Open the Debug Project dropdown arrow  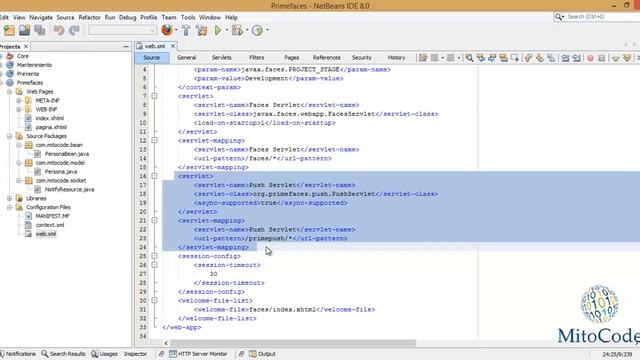pyautogui.click(x=247, y=30)
